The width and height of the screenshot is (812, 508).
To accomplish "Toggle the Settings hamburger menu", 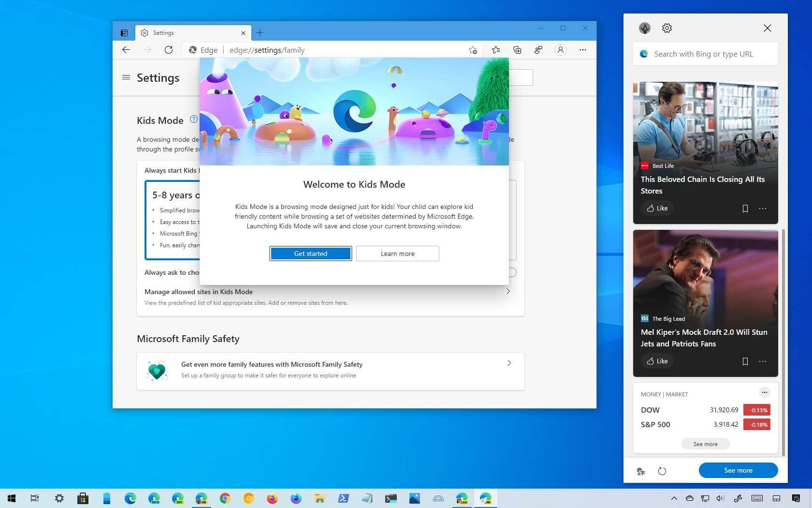I will [126, 77].
